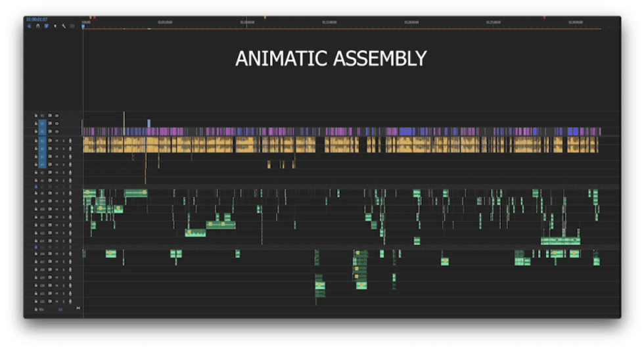Click the Add Marker icon
Viewport: 644px width, 349px height.
point(55,26)
